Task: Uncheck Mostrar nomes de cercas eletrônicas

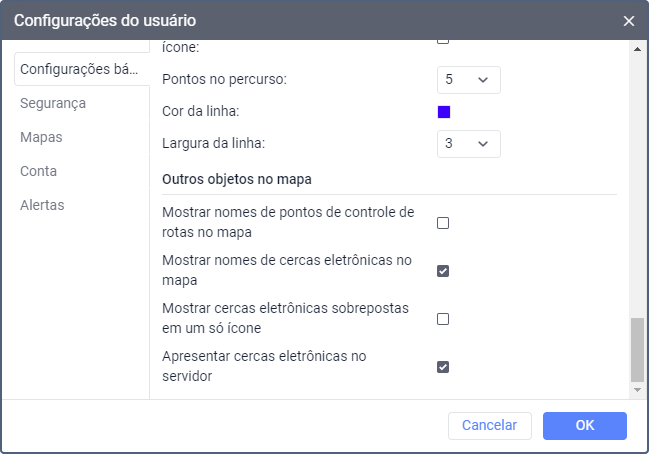Action: 443,271
